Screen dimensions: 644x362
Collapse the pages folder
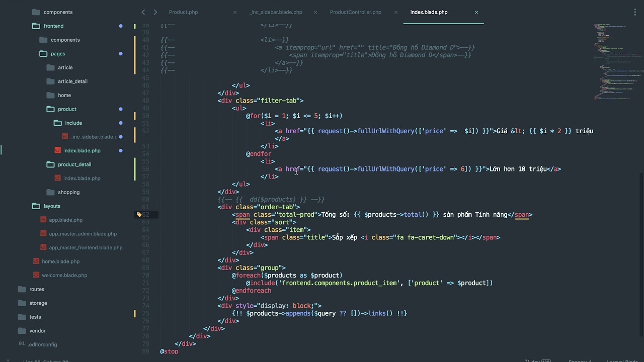coord(43,53)
